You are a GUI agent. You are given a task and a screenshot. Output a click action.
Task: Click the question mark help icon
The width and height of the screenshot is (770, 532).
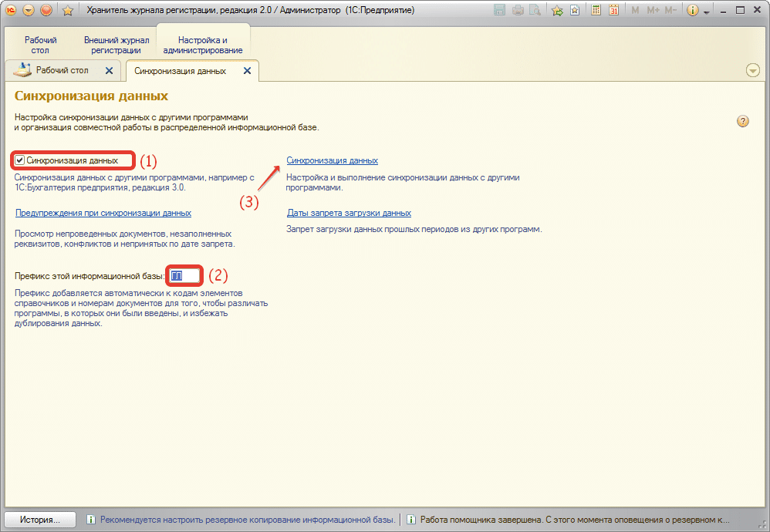tap(743, 121)
